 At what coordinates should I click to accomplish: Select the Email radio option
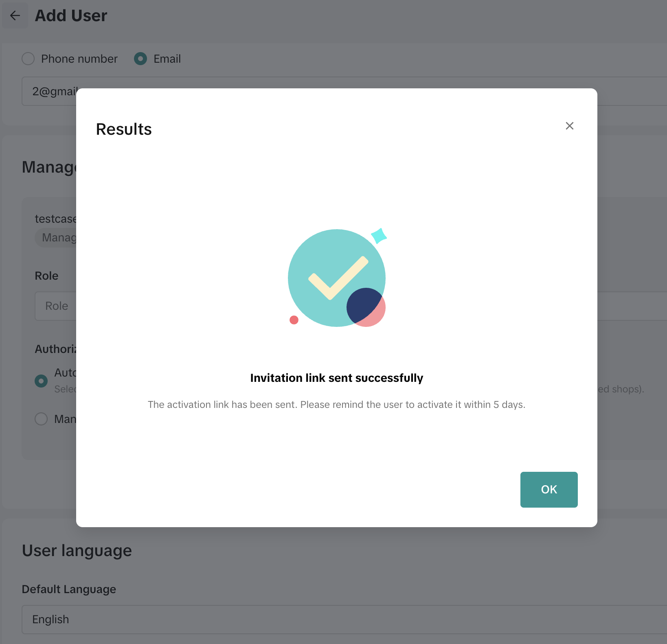tap(140, 59)
